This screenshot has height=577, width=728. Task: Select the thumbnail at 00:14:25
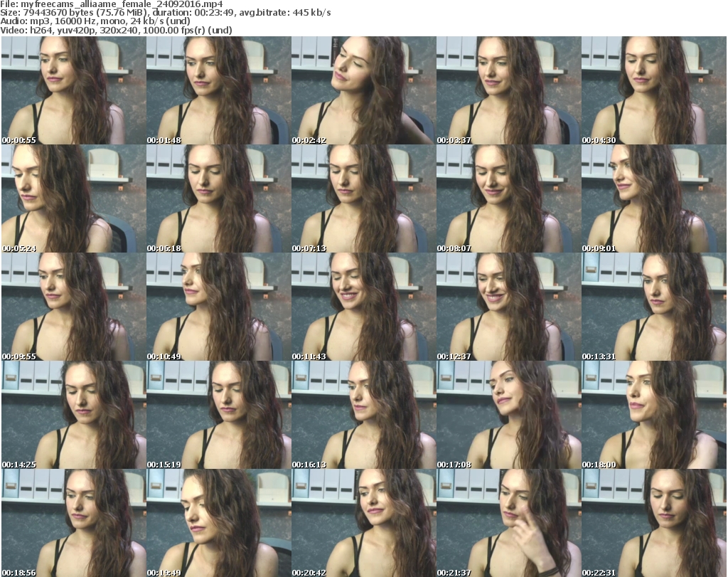73,415
